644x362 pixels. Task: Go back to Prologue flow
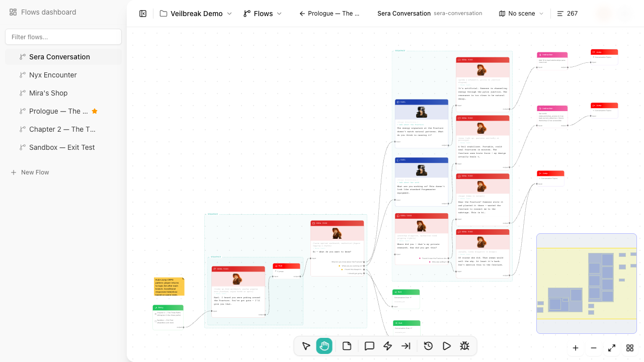pyautogui.click(x=330, y=14)
